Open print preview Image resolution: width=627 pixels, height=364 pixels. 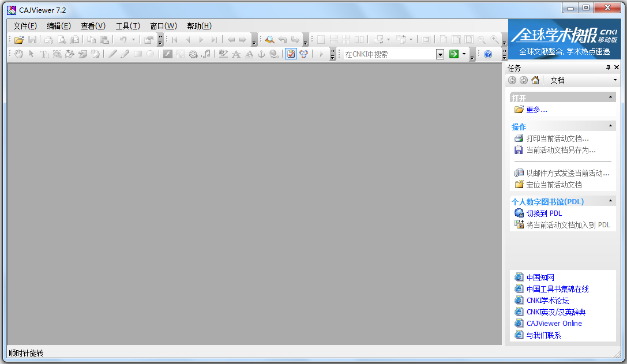(62, 39)
